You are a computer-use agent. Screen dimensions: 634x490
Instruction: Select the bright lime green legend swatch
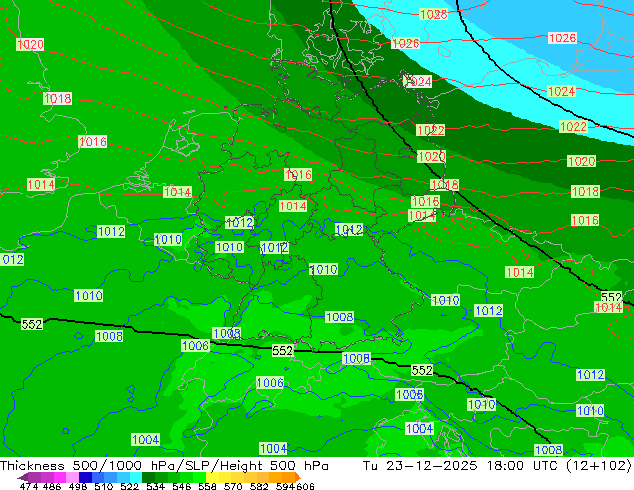pos(200,477)
